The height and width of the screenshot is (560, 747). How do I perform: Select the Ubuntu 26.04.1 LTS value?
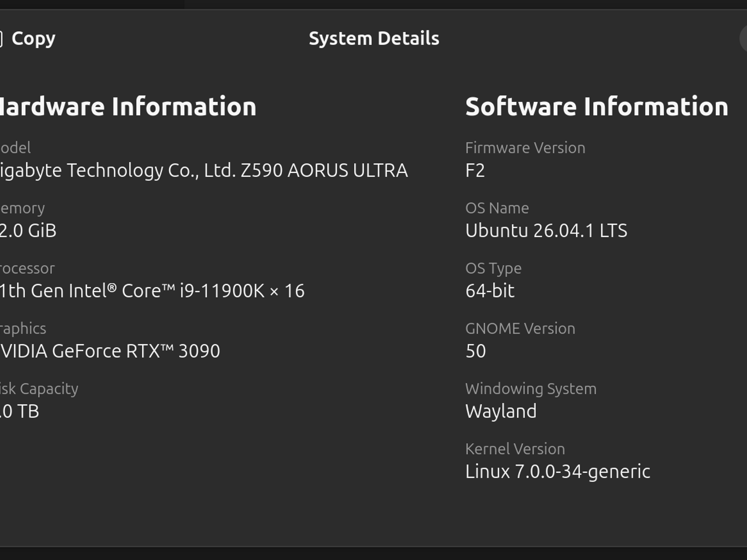pos(546,231)
